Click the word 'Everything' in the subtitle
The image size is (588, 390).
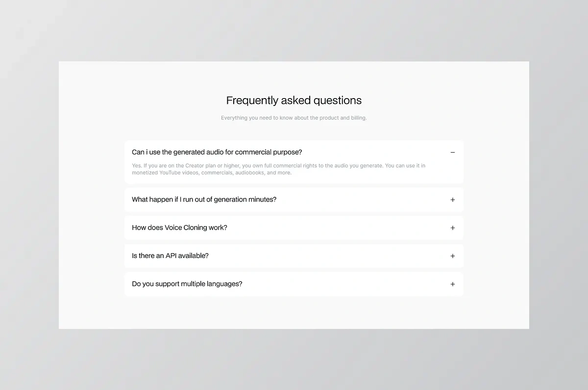pos(234,118)
